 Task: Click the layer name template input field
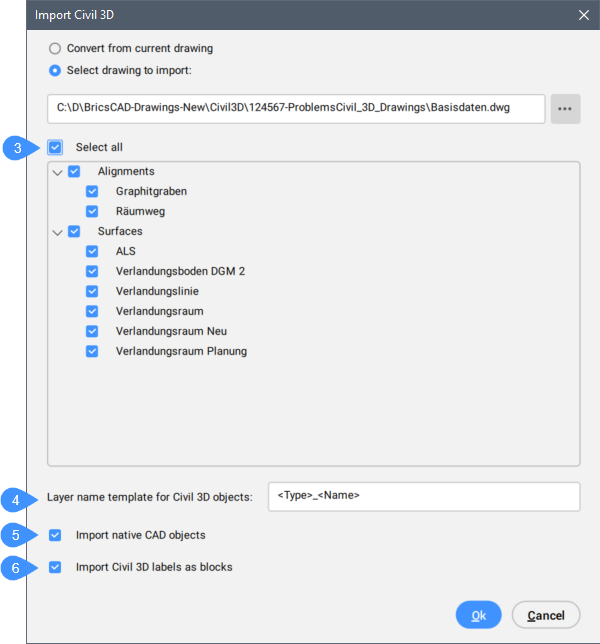click(x=423, y=496)
